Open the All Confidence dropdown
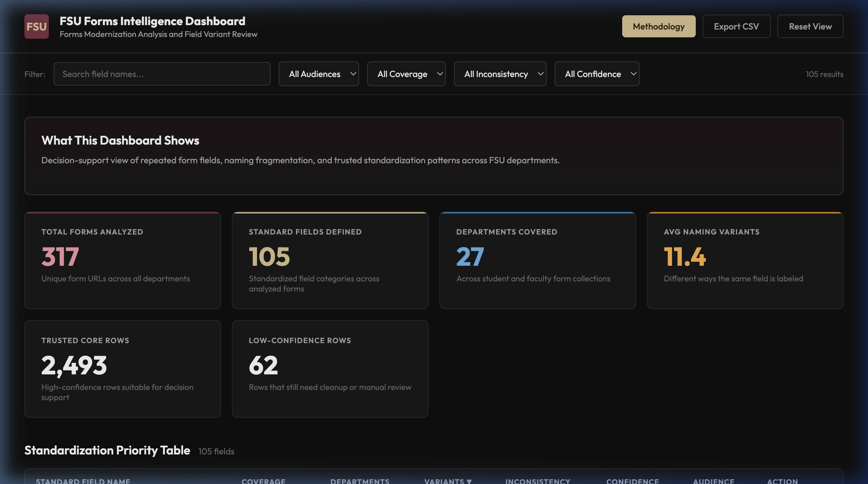868x484 pixels. (x=597, y=74)
